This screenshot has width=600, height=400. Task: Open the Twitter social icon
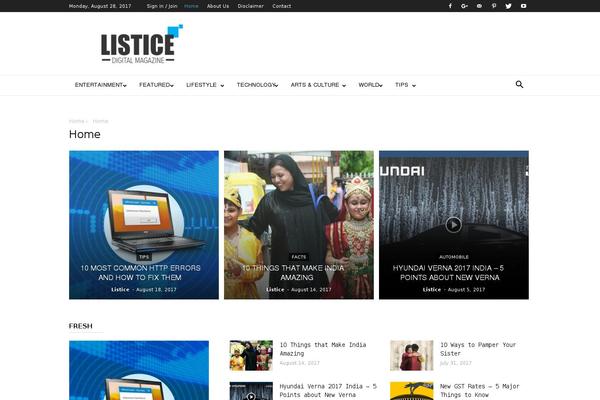coord(509,6)
